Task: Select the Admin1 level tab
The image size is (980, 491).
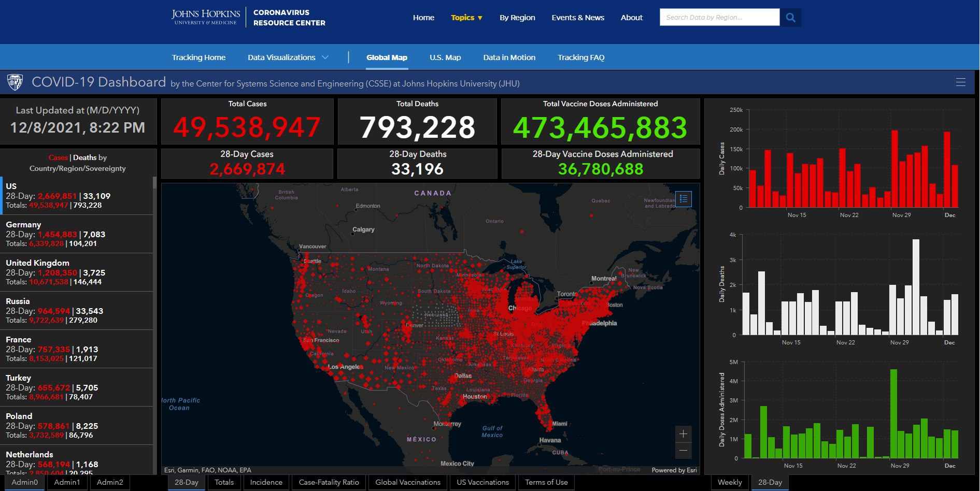Action: pos(67,482)
